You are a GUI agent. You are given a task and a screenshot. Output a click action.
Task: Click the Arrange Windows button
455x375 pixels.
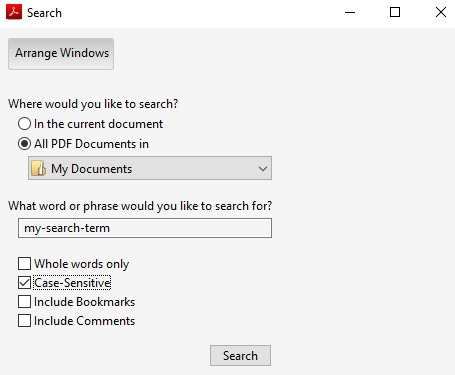(61, 54)
